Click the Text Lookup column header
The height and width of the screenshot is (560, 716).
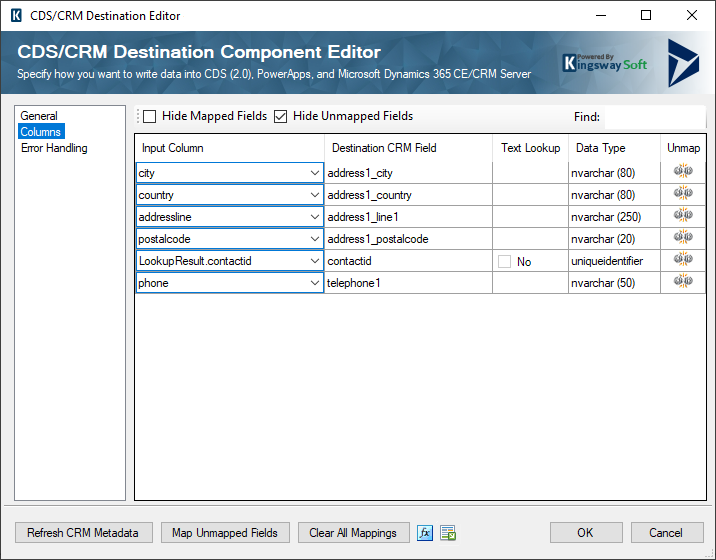click(x=531, y=148)
